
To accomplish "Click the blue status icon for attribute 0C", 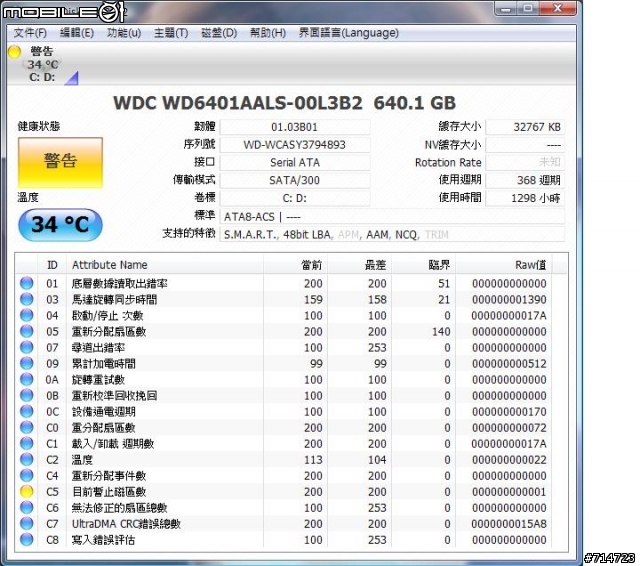I will 27,411.
